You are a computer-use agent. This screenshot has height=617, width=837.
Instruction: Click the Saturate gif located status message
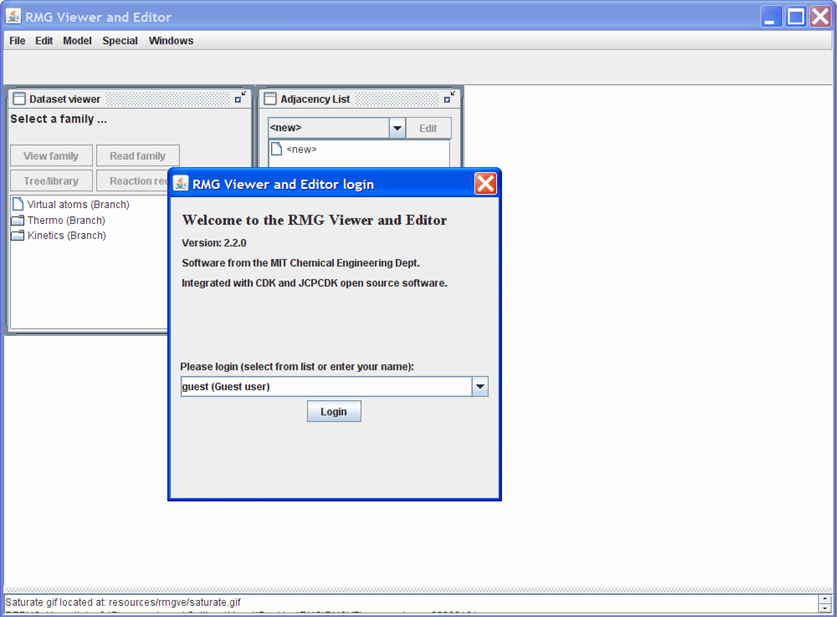tap(123, 602)
